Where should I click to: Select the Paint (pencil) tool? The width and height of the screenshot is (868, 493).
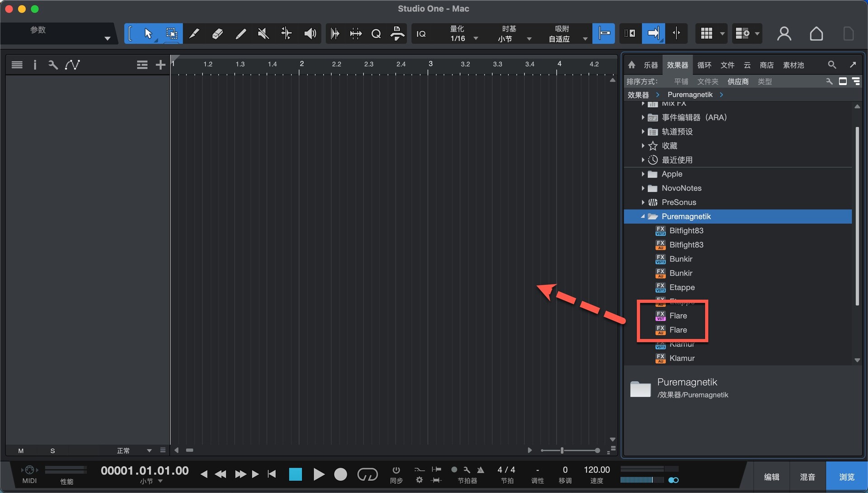click(x=241, y=33)
